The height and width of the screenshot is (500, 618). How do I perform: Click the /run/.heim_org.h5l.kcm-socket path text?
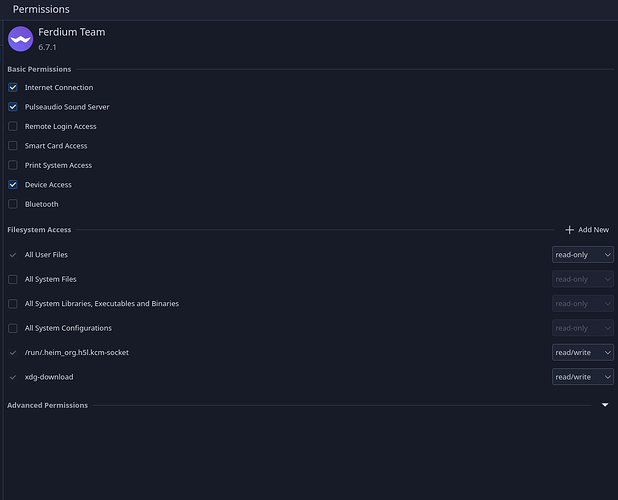tap(77, 353)
